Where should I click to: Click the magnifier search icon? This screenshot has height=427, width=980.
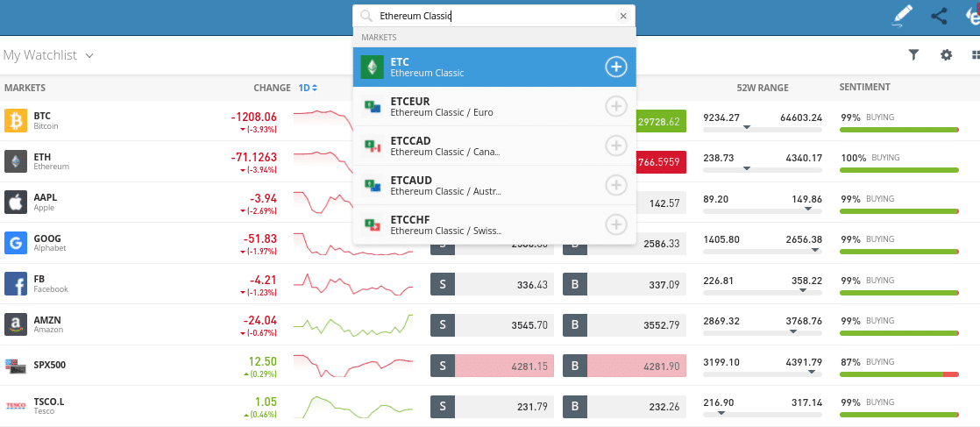point(367,17)
